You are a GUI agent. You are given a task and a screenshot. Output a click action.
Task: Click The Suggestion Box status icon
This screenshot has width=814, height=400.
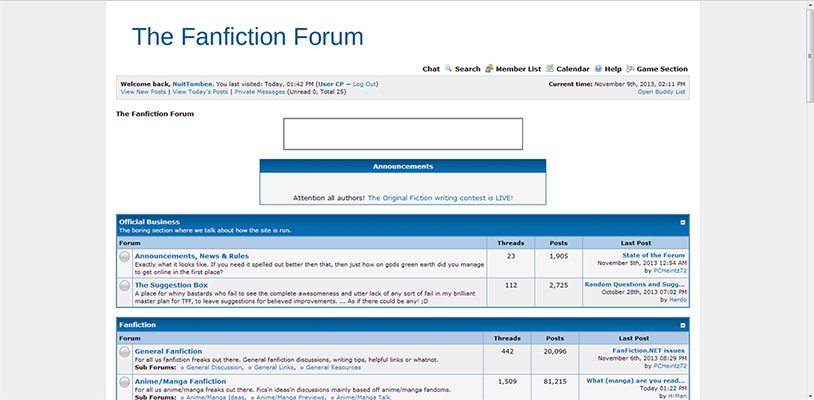click(125, 286)
